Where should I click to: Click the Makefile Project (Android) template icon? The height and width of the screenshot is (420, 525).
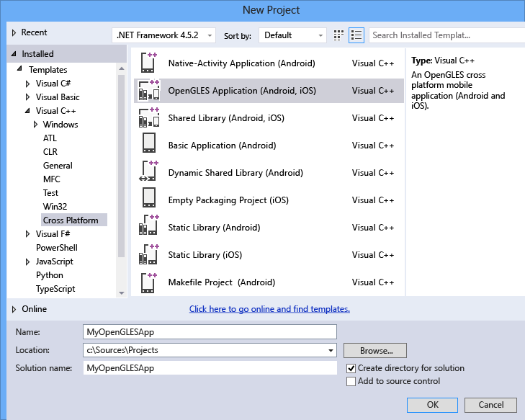[x=149, y=282]
